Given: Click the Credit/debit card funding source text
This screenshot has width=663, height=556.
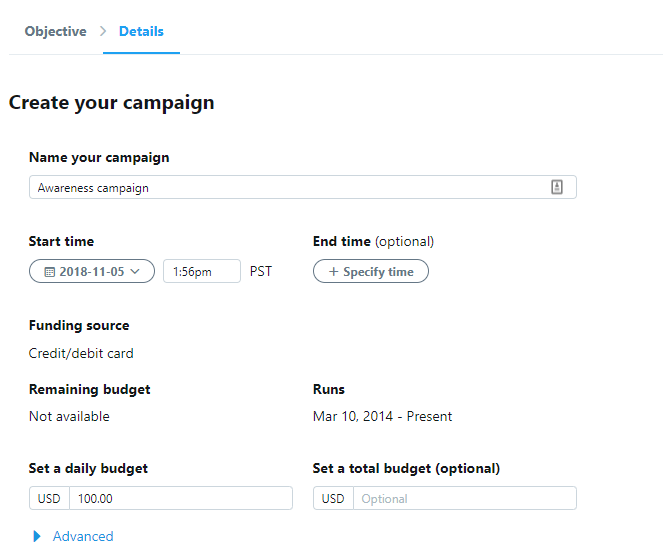Looking at the screenshot, I should pyautogui.click(x=81, y=353).
